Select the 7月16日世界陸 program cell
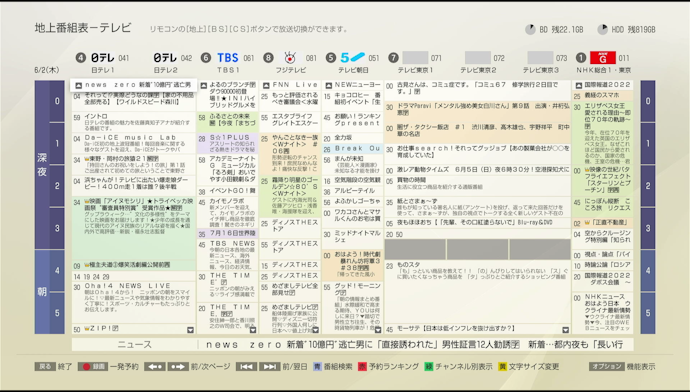 pos(228,234)
